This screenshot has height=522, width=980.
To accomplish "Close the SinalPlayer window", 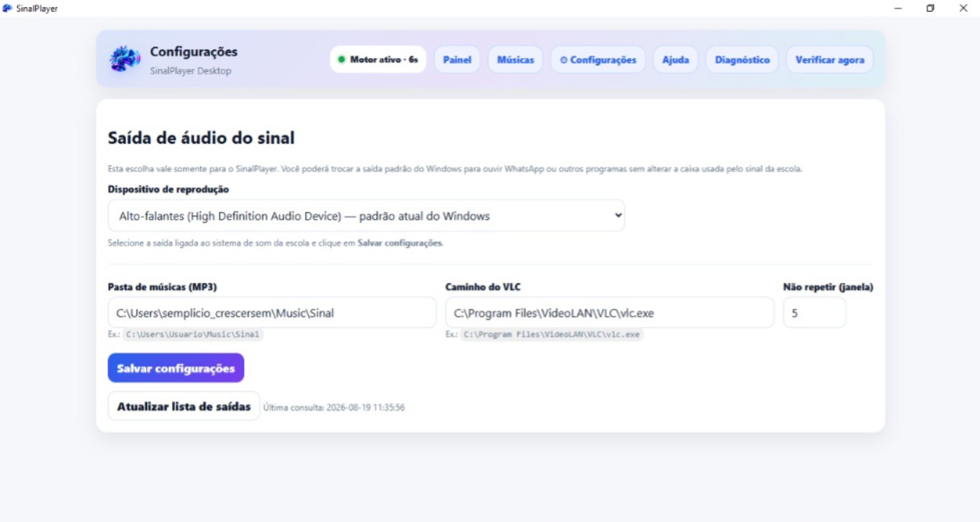I will 963,8.
